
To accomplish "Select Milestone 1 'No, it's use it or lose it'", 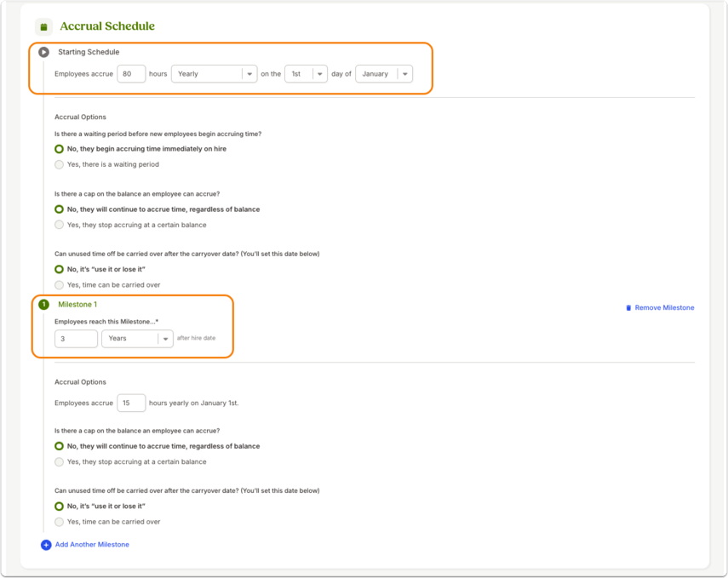I will [x=59, y=506].
